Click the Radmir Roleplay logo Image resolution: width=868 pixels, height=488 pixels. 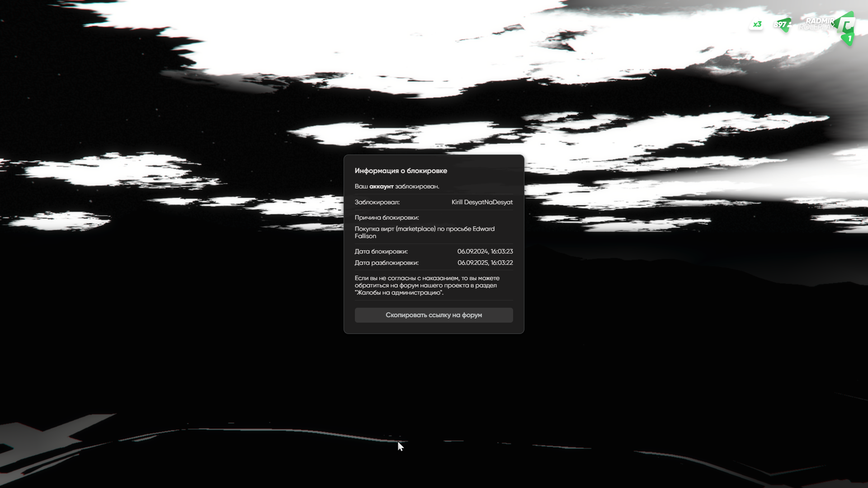[827, 23]
